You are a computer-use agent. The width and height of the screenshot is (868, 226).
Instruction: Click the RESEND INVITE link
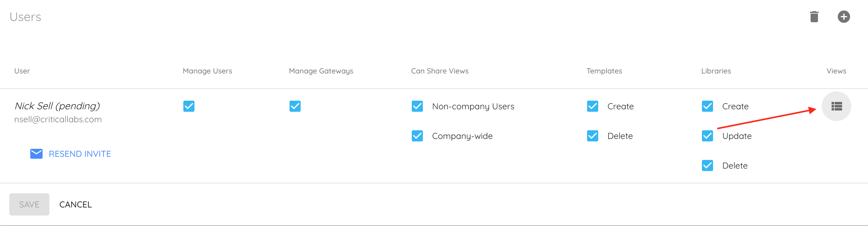(x=80, y=154)
